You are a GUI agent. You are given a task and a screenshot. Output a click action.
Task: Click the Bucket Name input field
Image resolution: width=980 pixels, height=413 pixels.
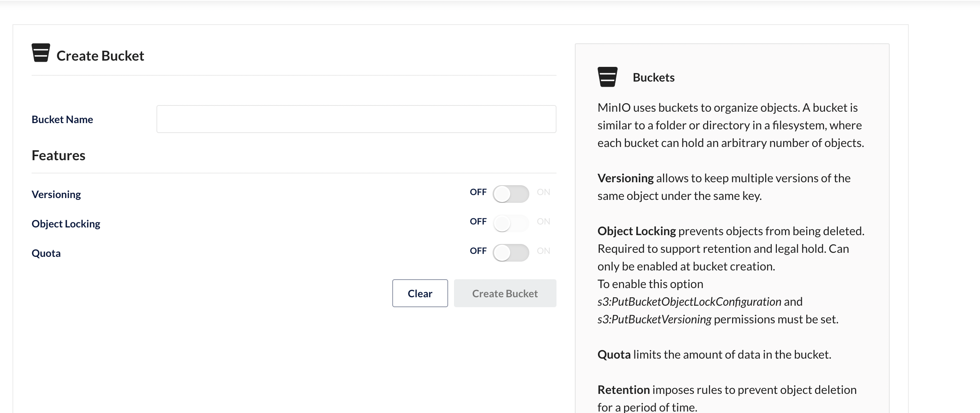[x=356, y=119]
